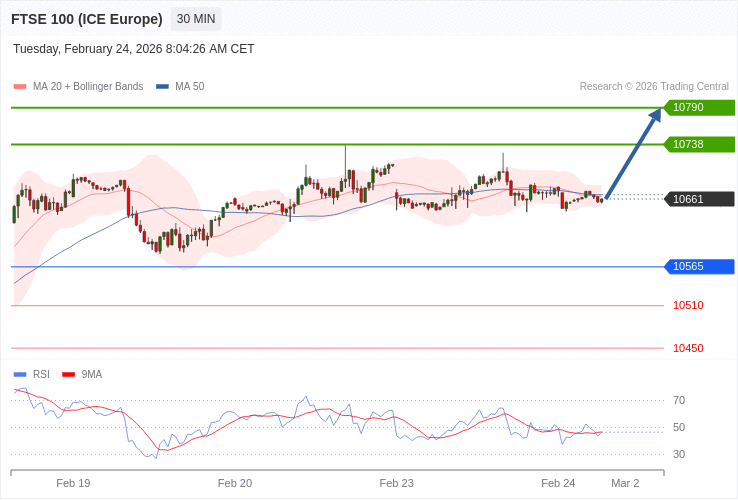The width and height of the screenshot is (738, 500).
Task: Click the Feb 19 date axis label
Action: coord(73,483)
